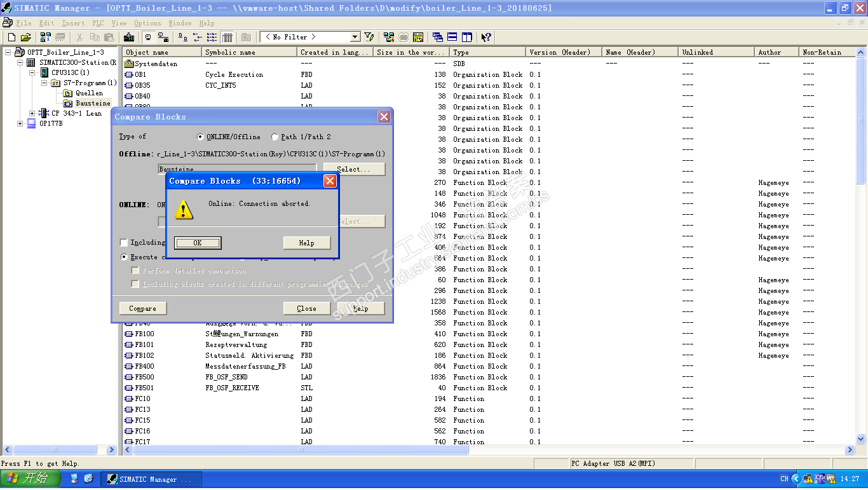Screen dimensions: 868x490
Task: Open the File menu
Action: (x=24, y=24)
